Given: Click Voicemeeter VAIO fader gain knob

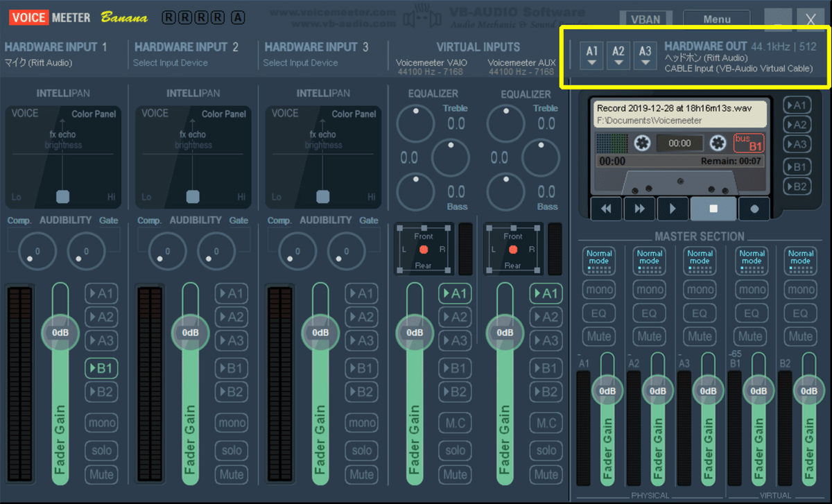Looking at the screenshot, I should (x=415, y=332).
